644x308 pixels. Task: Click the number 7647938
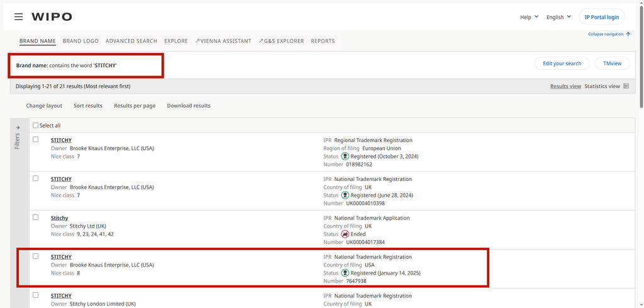(x=356, y=282)
